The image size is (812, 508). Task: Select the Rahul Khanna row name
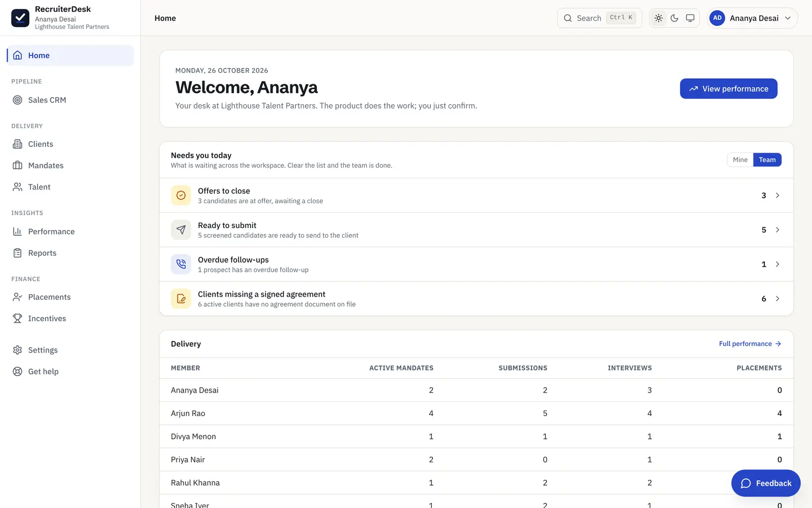(195, 483)
